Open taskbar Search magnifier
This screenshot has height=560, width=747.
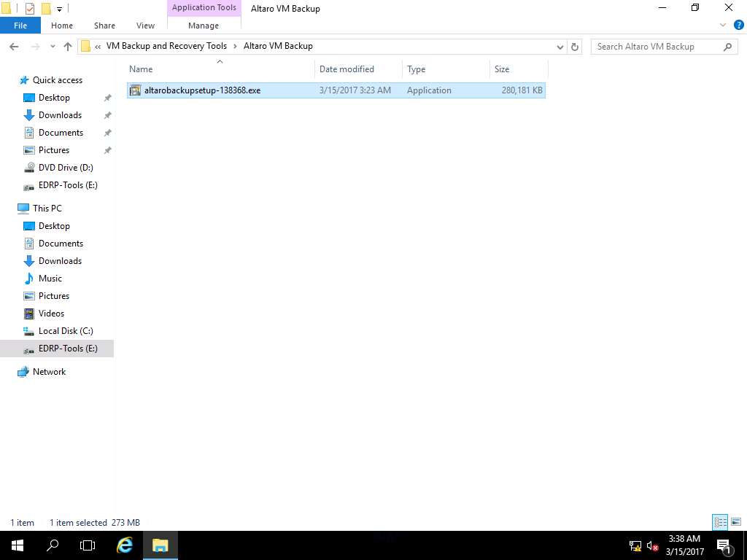tap(53, 545)
